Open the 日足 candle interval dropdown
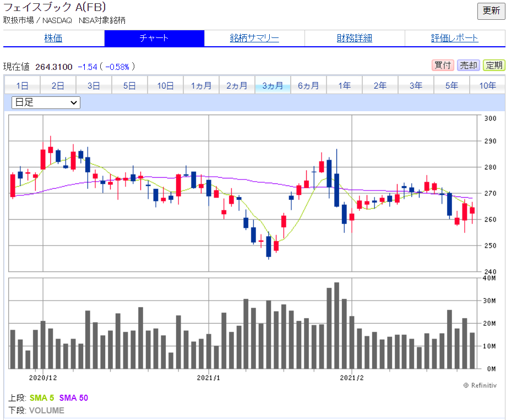 coord(46,102)
